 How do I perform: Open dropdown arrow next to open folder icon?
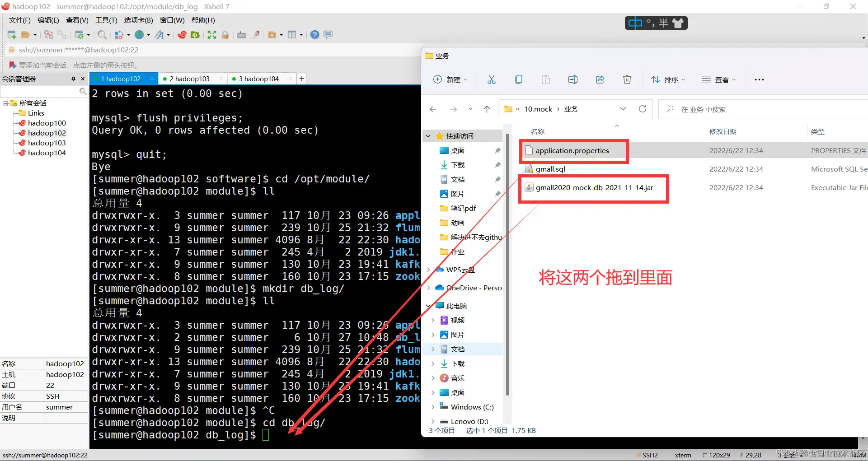(35, 35)
